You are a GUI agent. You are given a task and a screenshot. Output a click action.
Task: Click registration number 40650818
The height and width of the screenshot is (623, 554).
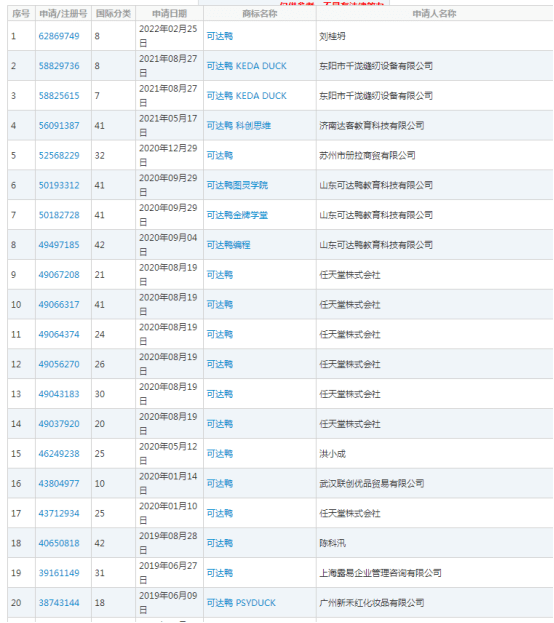(59, 543)
